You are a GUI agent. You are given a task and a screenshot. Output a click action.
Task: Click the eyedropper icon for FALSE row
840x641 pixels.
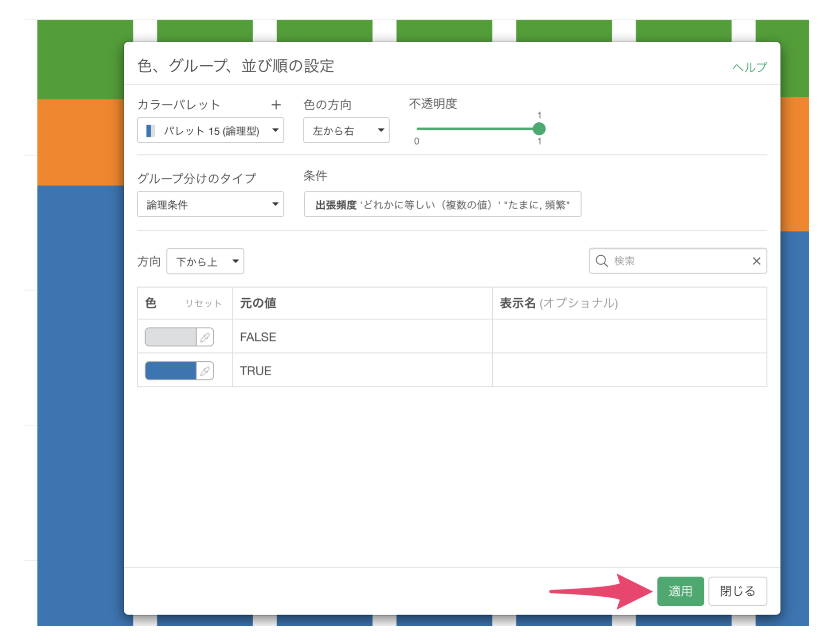(x=205, y=337)
